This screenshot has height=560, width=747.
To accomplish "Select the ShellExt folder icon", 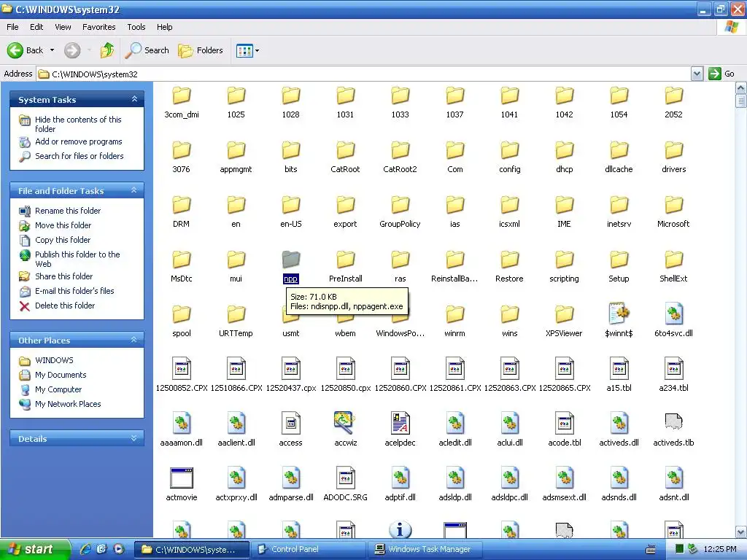I will pyautogui.click(x=673, y=260).
